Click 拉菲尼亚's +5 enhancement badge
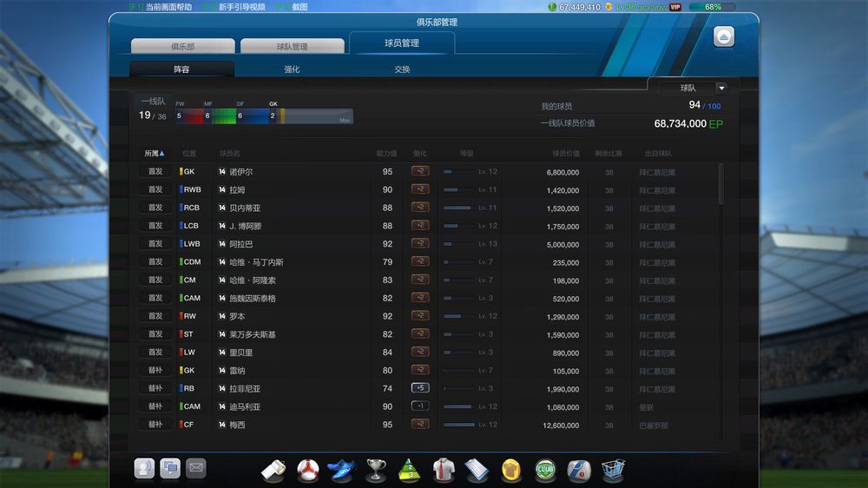Image resolution: width=868 pixels, height=488 pixels. click(x=420, y=388)
